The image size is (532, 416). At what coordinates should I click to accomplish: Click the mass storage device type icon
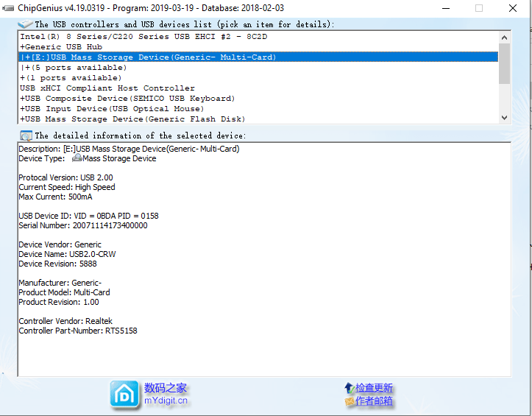tap(77, 158)
